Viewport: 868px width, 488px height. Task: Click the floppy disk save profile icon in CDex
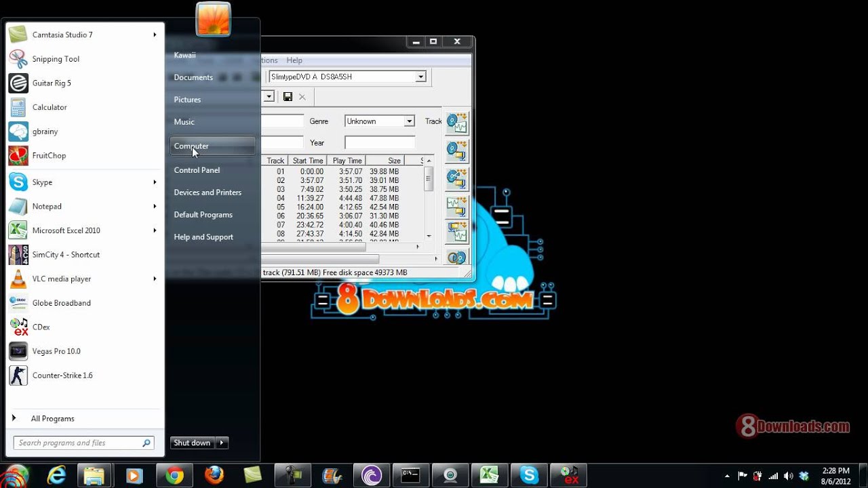click(x=288, y=97)
